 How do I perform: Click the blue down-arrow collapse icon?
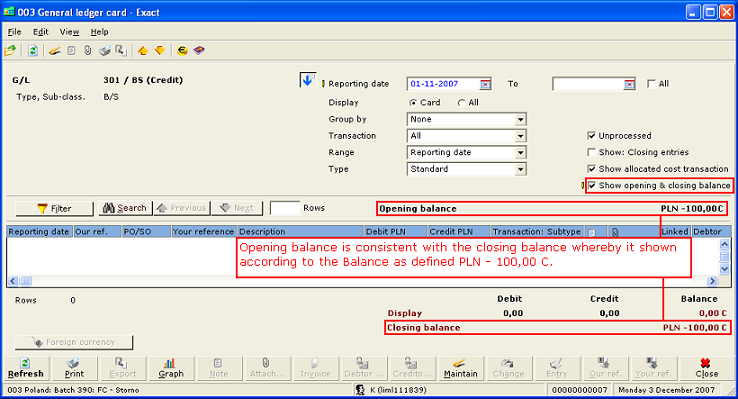pos(307,80)
